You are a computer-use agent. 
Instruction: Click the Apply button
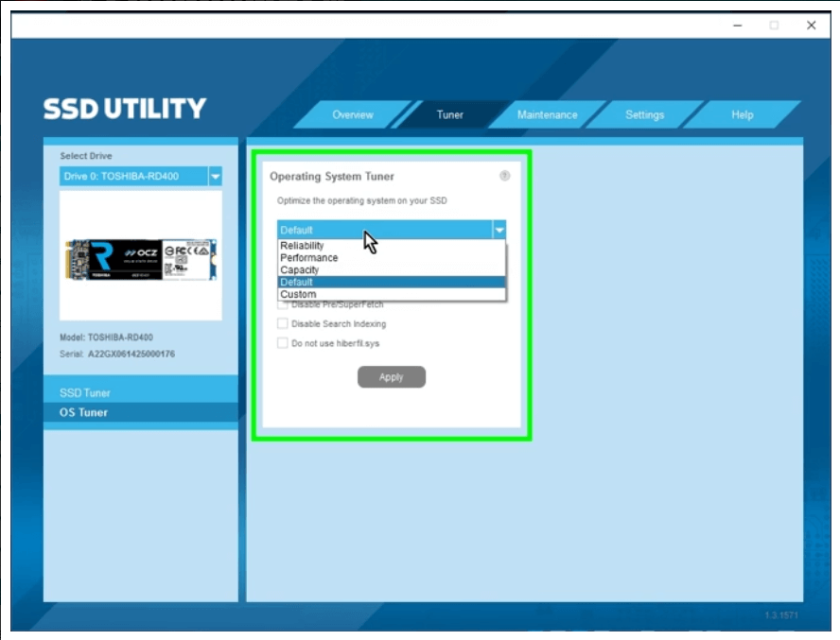pos(391,377)
